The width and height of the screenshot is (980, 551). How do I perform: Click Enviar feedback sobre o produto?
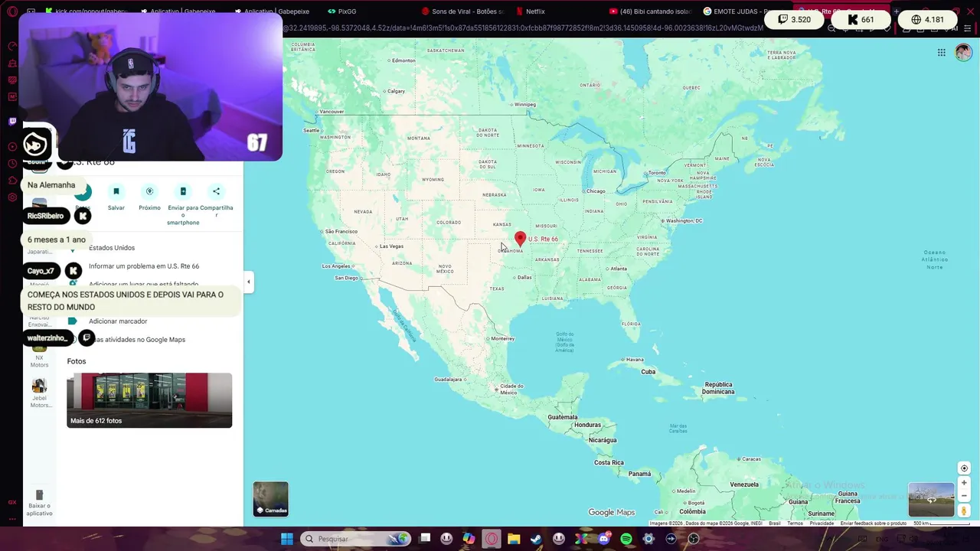click(874, 523)
